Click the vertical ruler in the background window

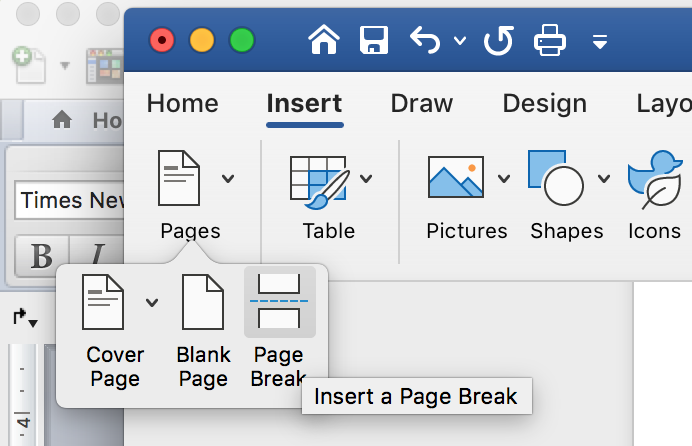pyautogui.click(x=23, y=395)
